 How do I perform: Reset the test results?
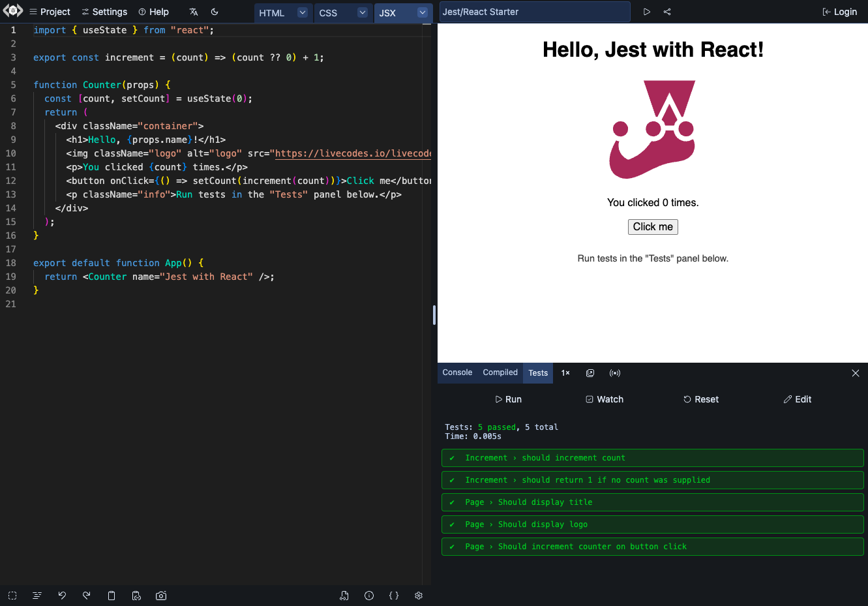pos(701,399)
